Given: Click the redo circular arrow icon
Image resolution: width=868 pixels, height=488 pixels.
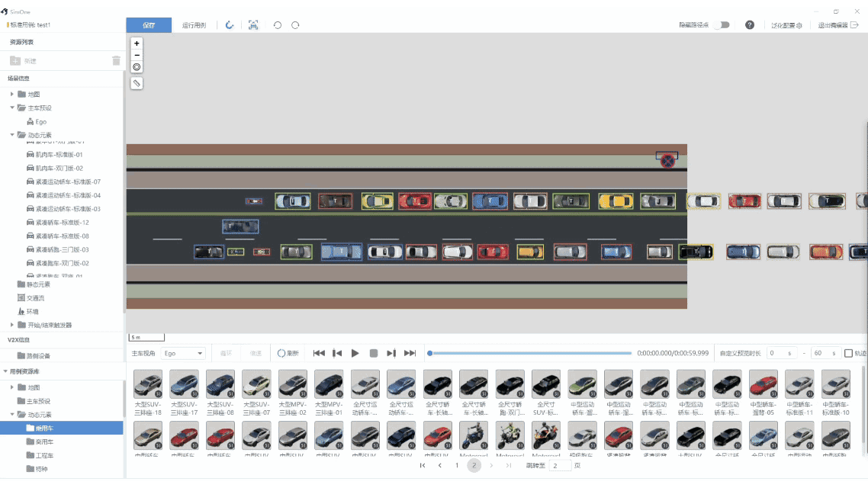Looking at the screenshot, I should point(229,25).
